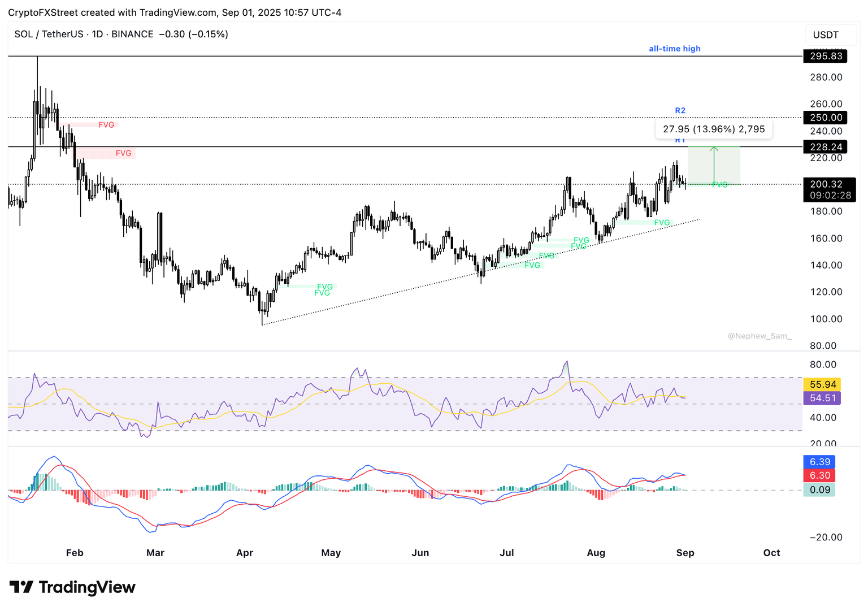Click the countdown timer 09:02:28
This screenshot has width=868, height=611.
click(831, 195)
